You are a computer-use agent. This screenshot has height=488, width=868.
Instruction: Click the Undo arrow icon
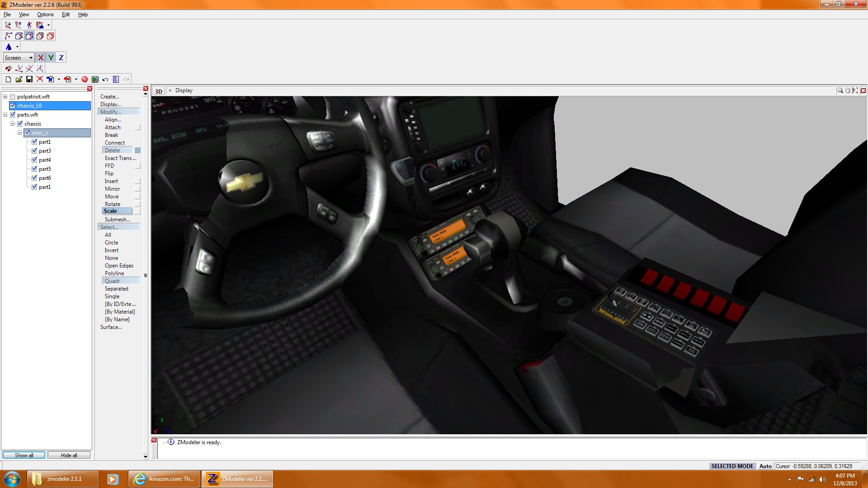(x=105, y=79)
